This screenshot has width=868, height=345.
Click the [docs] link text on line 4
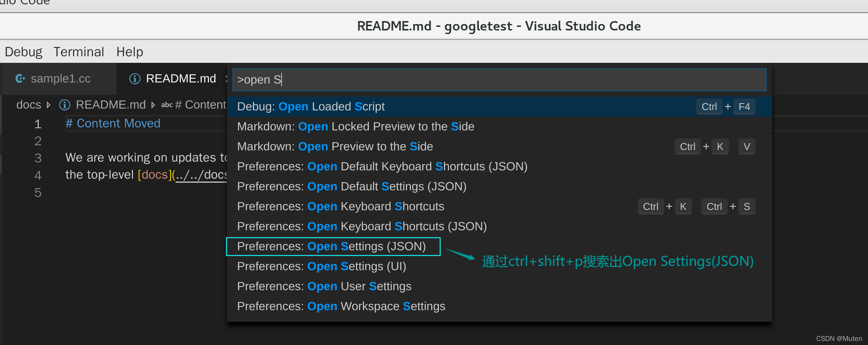[x=154, y=175]
